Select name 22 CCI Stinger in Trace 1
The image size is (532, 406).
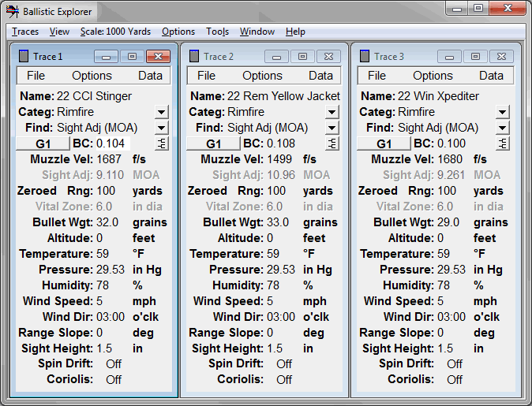(94, 96)
